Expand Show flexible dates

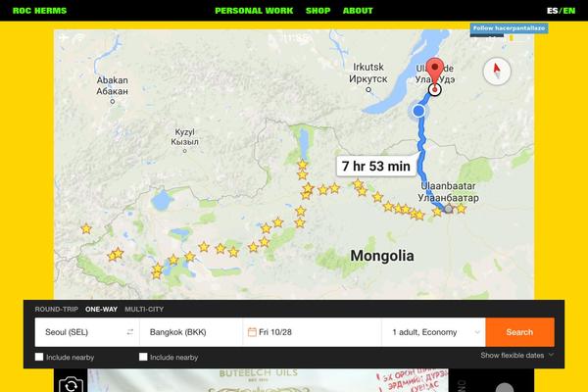[516, 355]
